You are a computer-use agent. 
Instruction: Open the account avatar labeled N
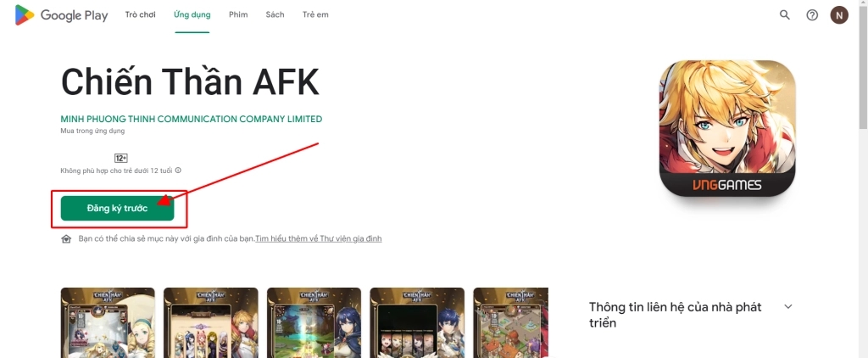pyautogui.click(x=839, y=15)
